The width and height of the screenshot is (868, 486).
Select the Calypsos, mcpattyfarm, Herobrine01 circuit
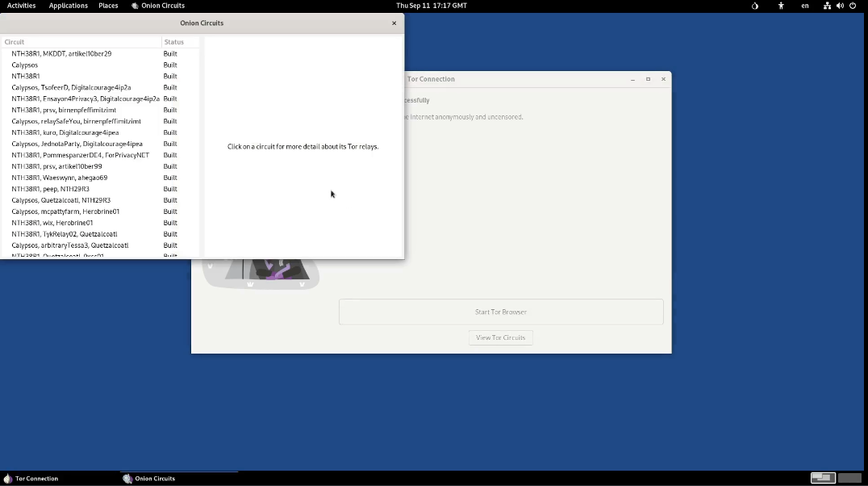click(65, 212)
